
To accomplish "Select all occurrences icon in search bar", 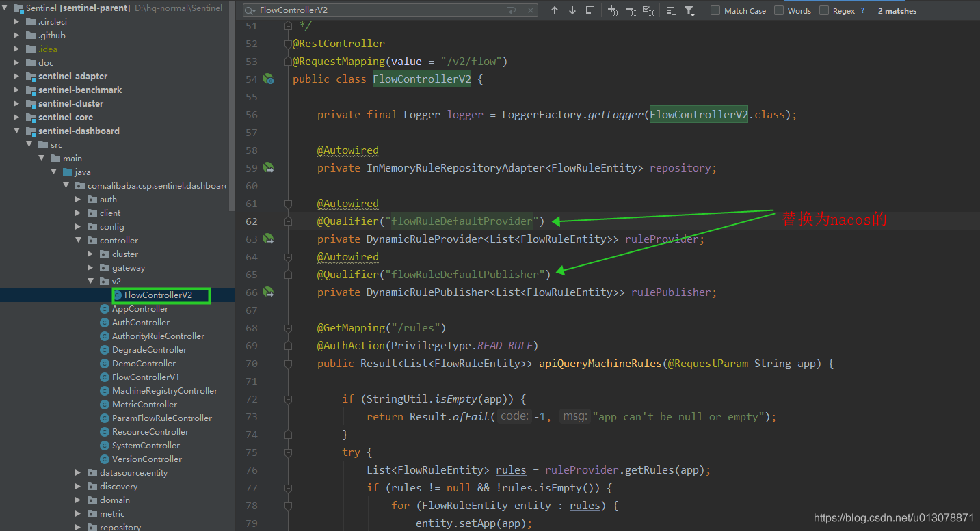I will (648, 10).
